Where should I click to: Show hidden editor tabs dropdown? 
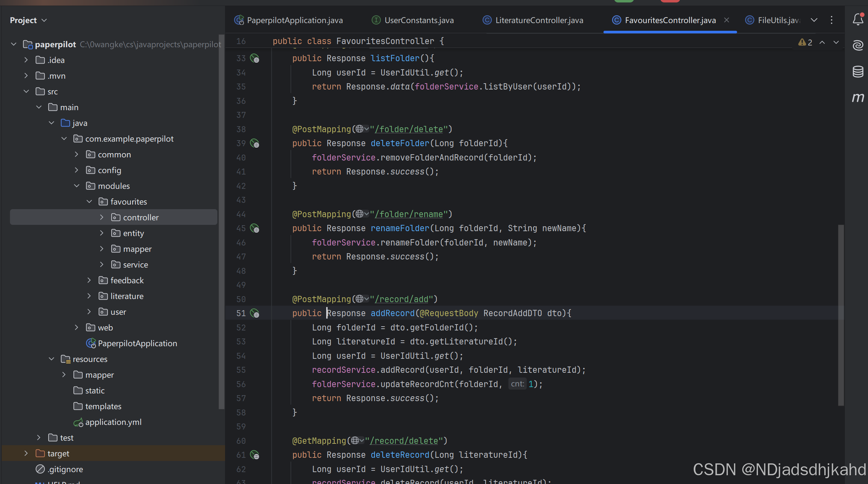click(814, 20)
